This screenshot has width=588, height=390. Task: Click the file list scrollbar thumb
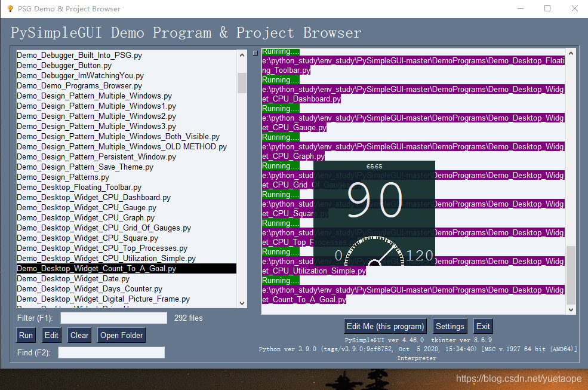coord(242,83)
